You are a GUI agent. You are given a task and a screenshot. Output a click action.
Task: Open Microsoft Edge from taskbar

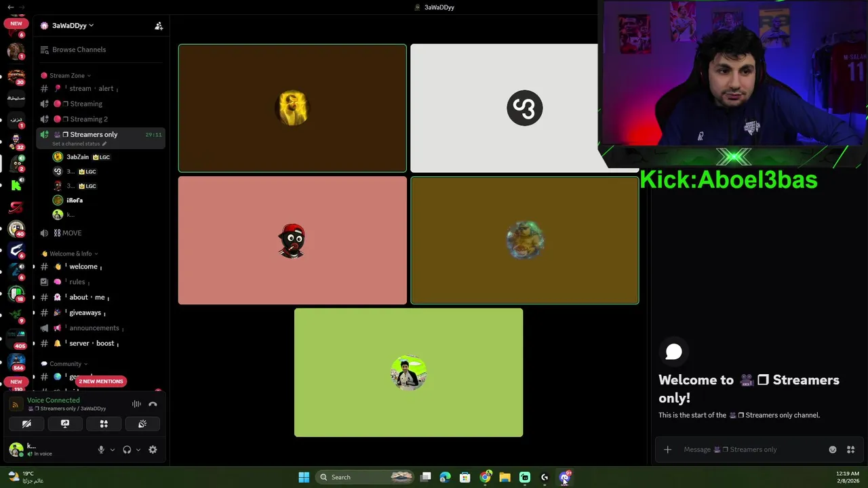445,477
